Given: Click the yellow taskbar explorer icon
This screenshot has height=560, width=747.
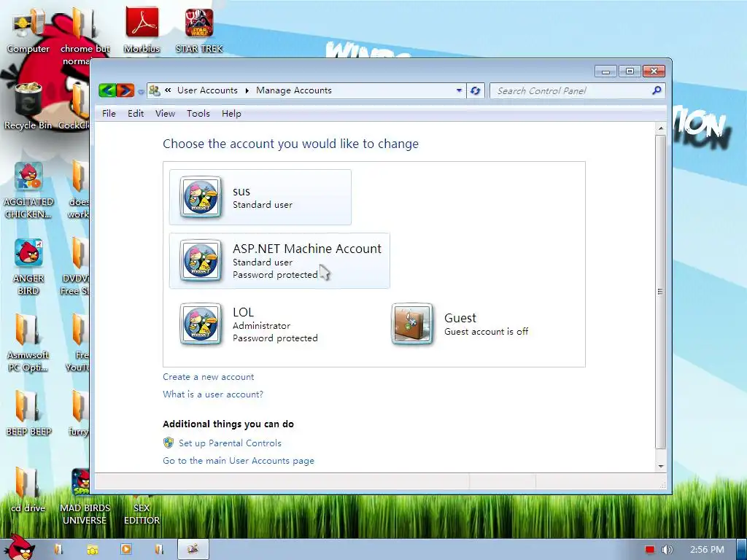Looking at the screenshot, I should pyautogui.click(x=92, y=550).
